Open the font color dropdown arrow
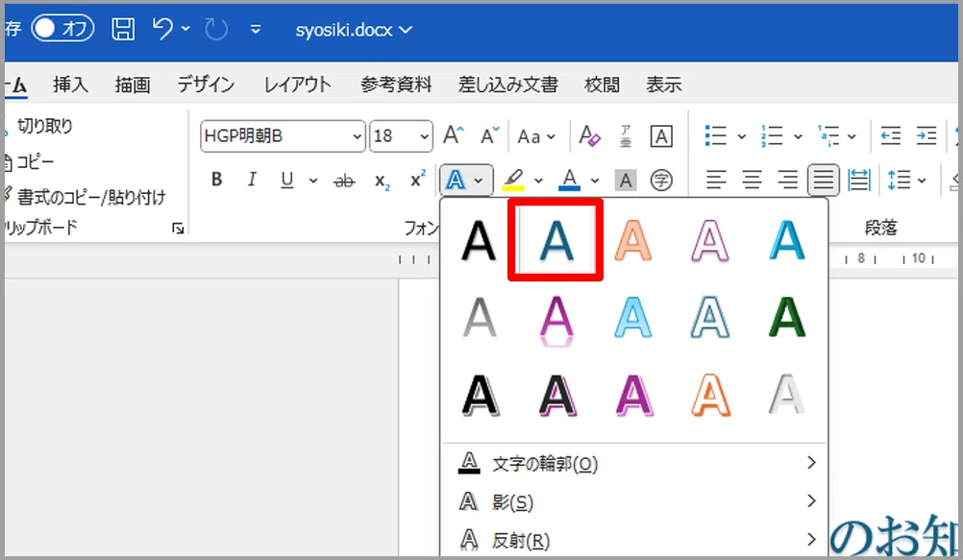Screen dimensions: 963x560 (595, 181)
